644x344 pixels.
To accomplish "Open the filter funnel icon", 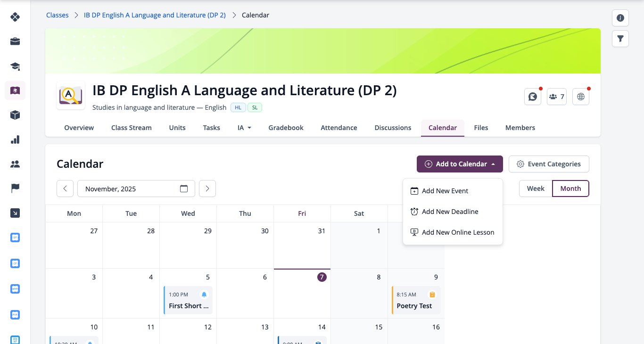I will click(620, 39).
